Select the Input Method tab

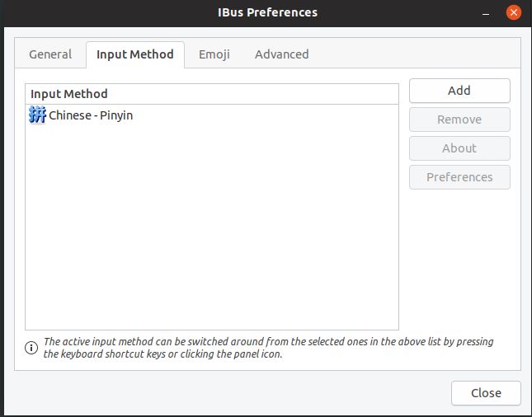[x=134, y=54]
